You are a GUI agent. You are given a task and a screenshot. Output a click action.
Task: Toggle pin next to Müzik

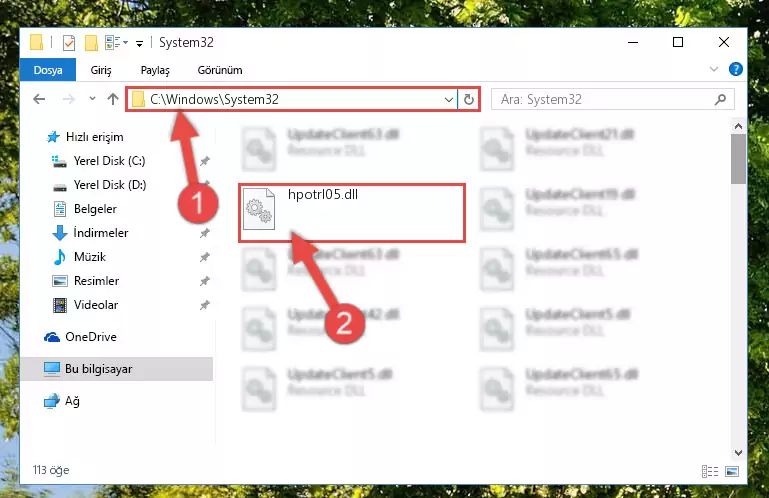click(205, 257)
